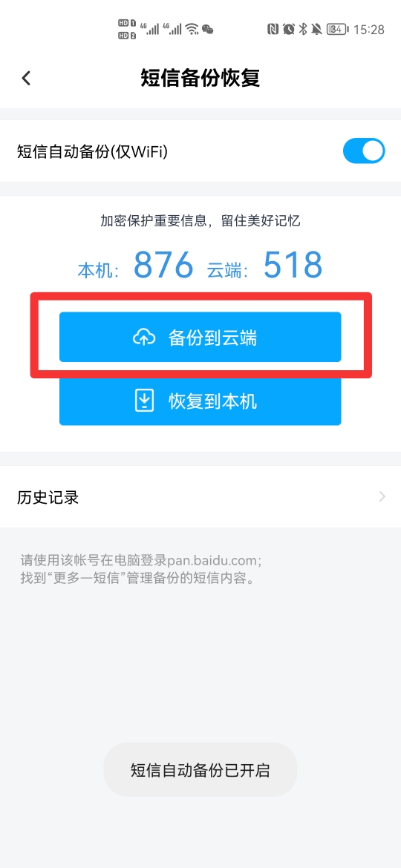Click the download-to-device icon
Viewport: 401px width, 868px height.
pyautogui.click(x=145, y=401)
